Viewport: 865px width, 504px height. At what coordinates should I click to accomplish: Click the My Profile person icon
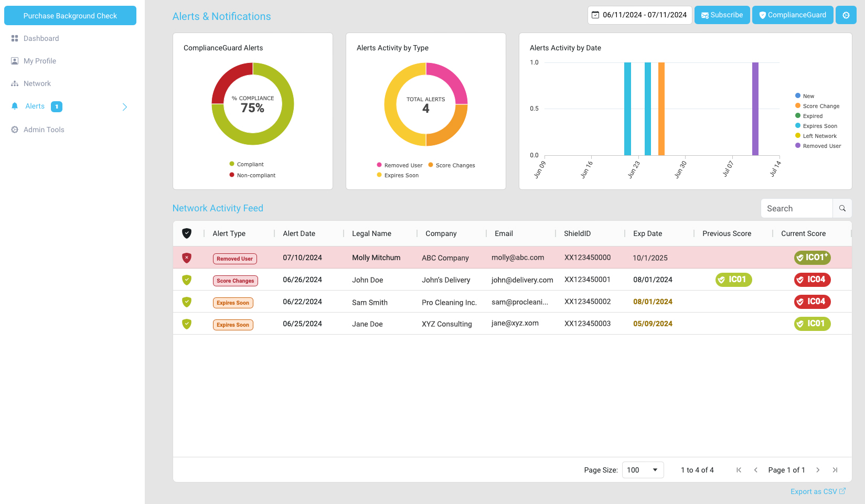(15, 61)
